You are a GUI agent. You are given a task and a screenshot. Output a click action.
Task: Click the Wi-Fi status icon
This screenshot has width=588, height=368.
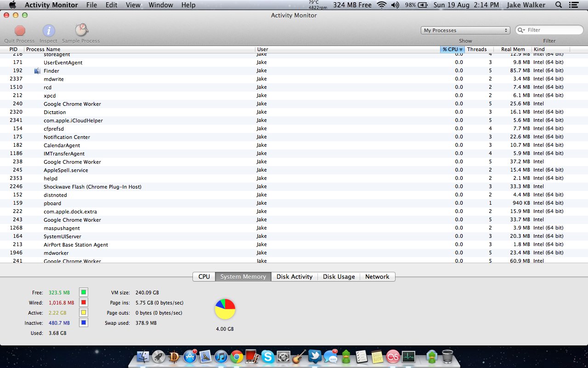pos(381,5)
